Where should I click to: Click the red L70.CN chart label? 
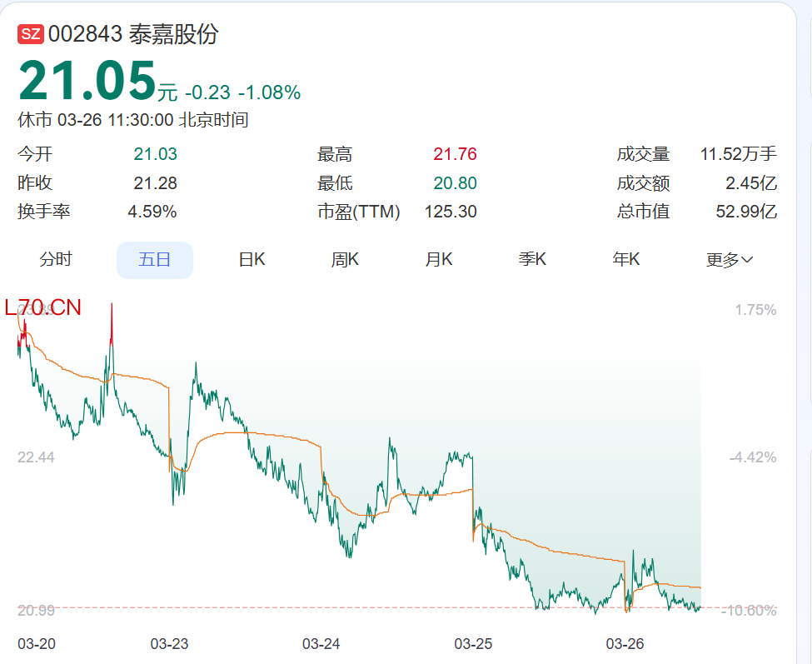pyautogui.click(x=43, y=308)
